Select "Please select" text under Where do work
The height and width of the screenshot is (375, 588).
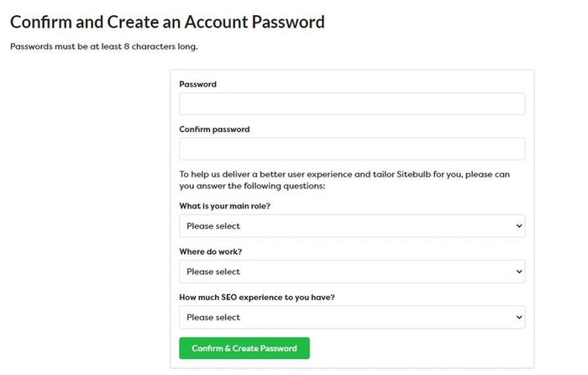[213, 272]
